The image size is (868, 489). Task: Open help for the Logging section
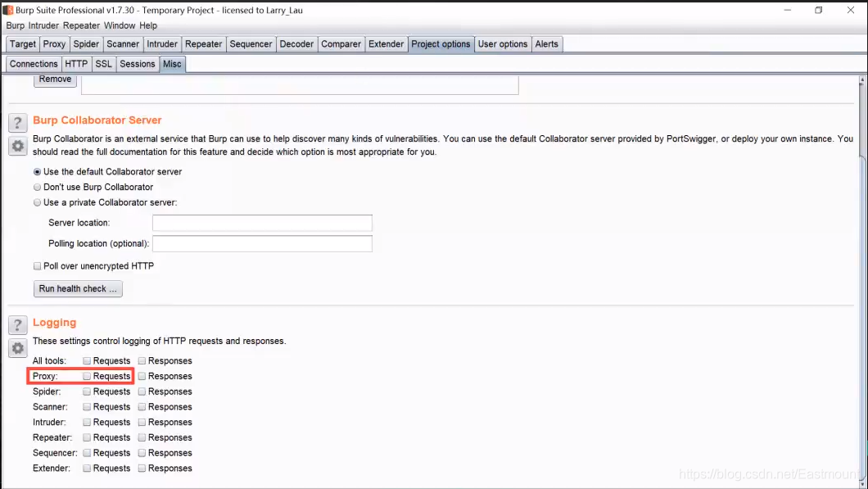[18, 324]
